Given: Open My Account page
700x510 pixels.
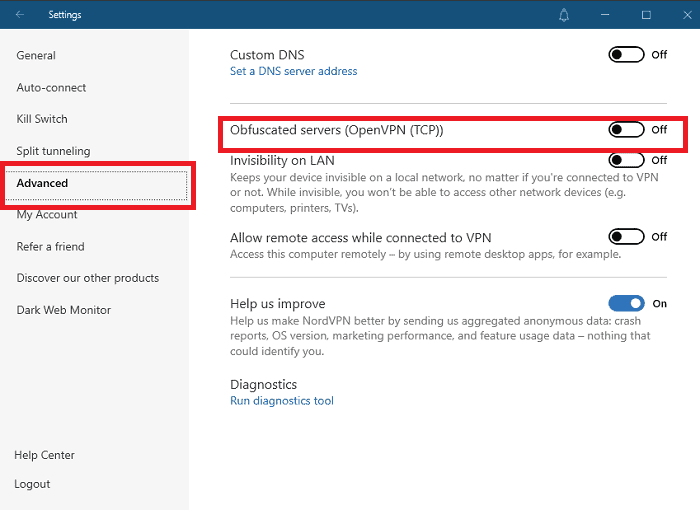Looking at the screenshot, I should coord(47,215).
